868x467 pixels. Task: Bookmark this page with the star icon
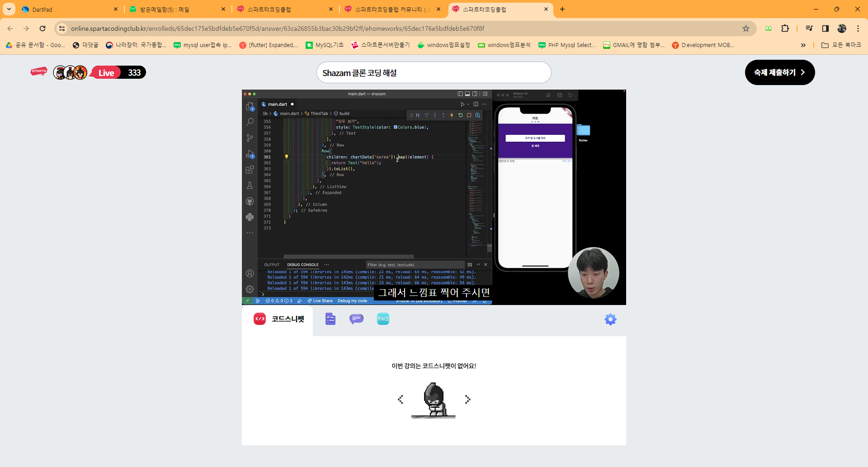point(746,29)
